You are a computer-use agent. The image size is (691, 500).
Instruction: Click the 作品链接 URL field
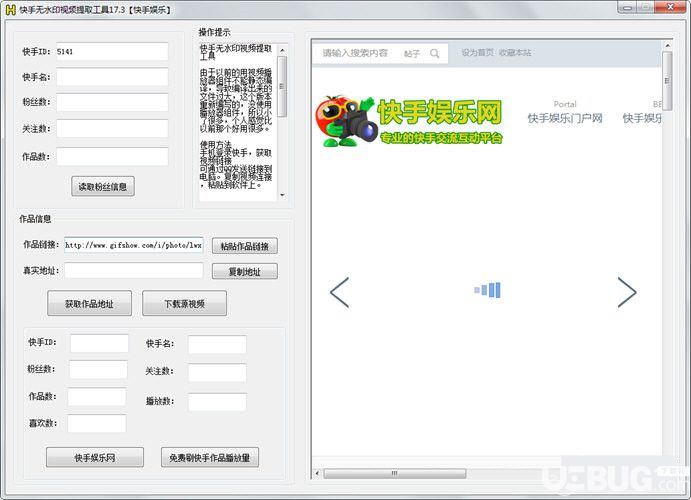tap(134, 245)
